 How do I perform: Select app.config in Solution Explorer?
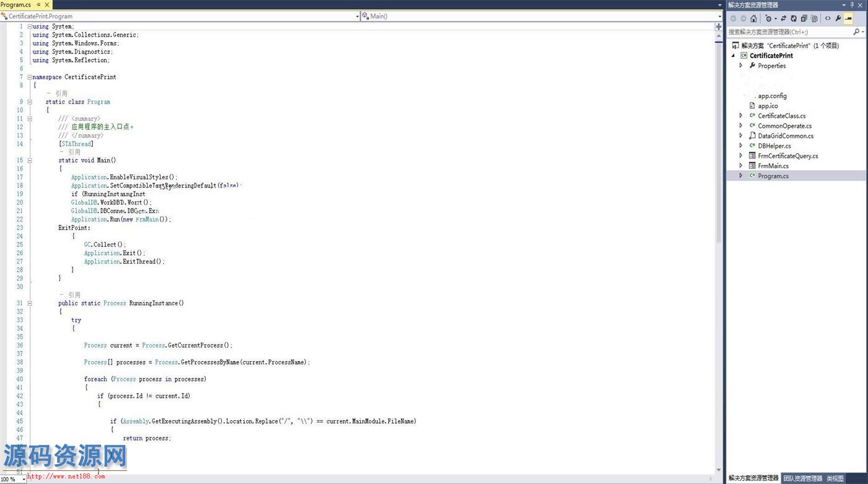(x=772, y=96)
